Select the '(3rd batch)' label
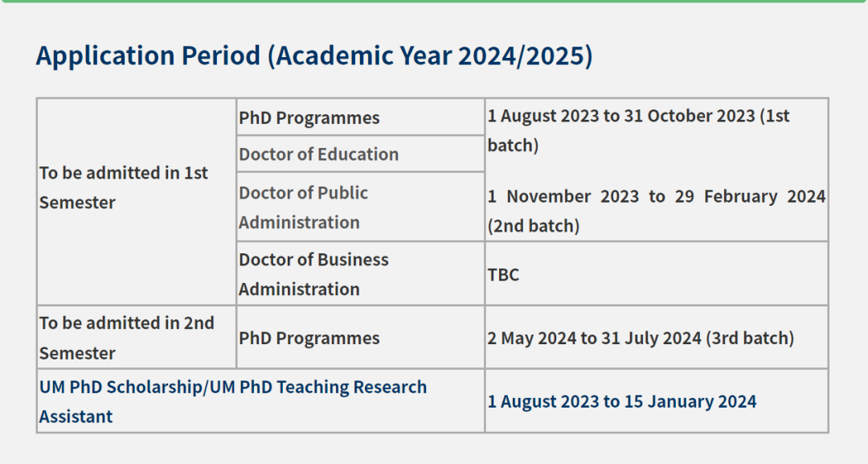The height and width of the screenshot is (464, 868). [x=750, y=338]
